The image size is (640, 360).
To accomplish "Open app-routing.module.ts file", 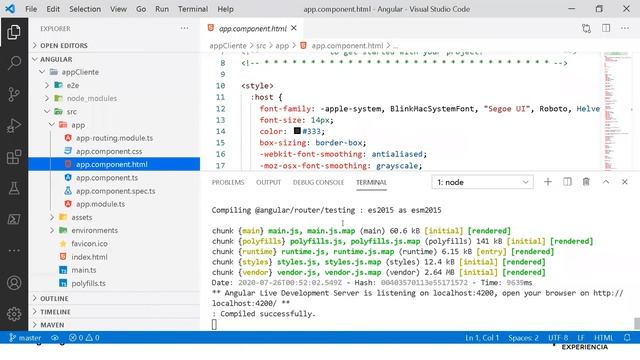I will (114, 138).
